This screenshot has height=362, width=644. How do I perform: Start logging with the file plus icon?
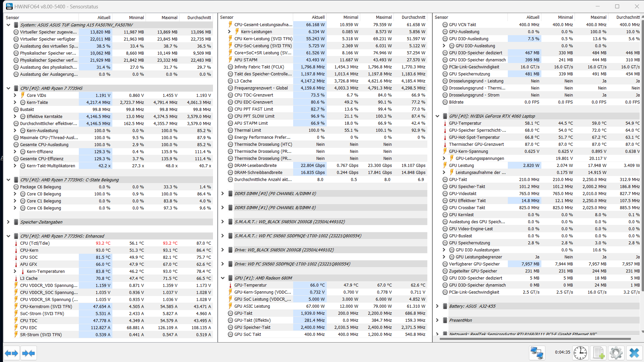[x=599, y=353]
